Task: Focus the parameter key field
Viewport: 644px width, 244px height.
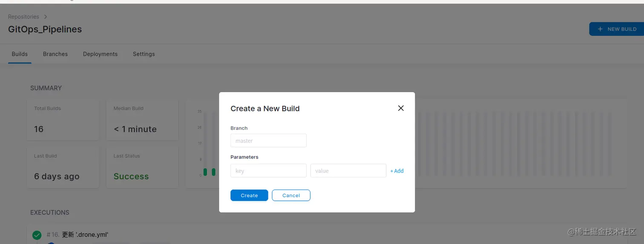Action: [268, 171]
